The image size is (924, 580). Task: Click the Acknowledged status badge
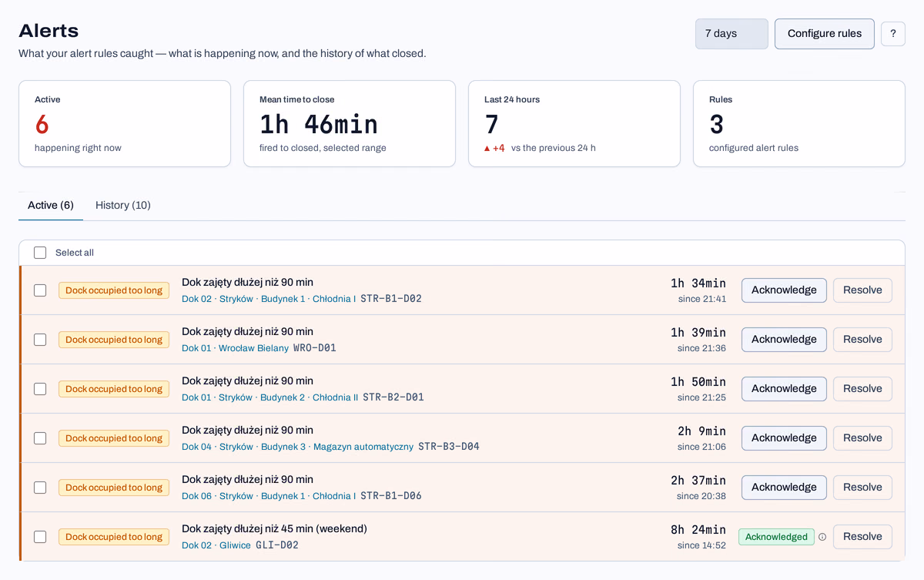coord(776,537)
